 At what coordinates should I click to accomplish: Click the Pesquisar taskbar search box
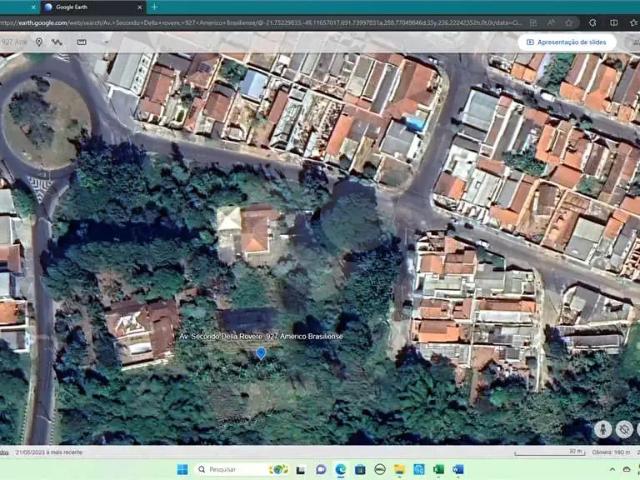tap(243, 469)
